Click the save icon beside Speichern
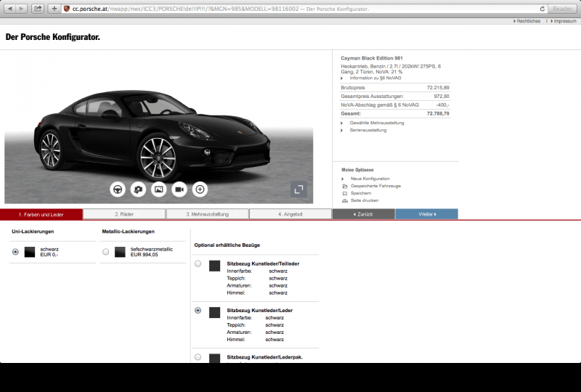Image resolution: width=581 pixels, height=392 pixels. pyautogui.click(x=344, y=193)
